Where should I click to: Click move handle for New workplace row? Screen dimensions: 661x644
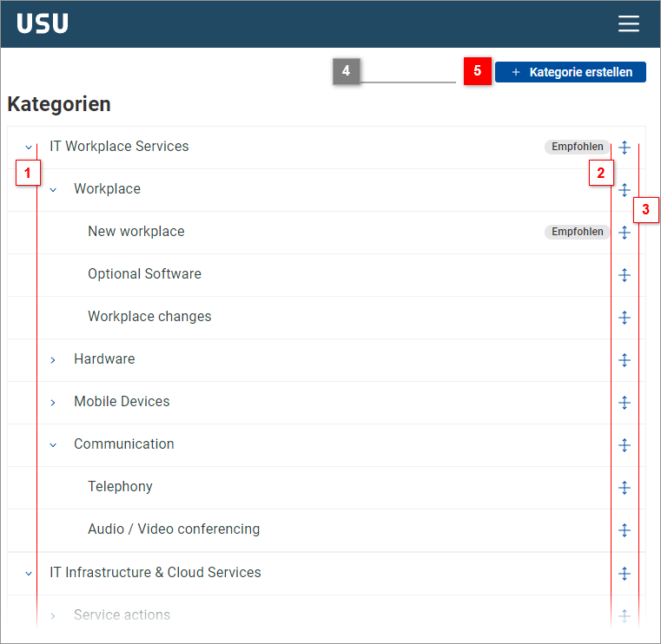[x=624, y=233]
